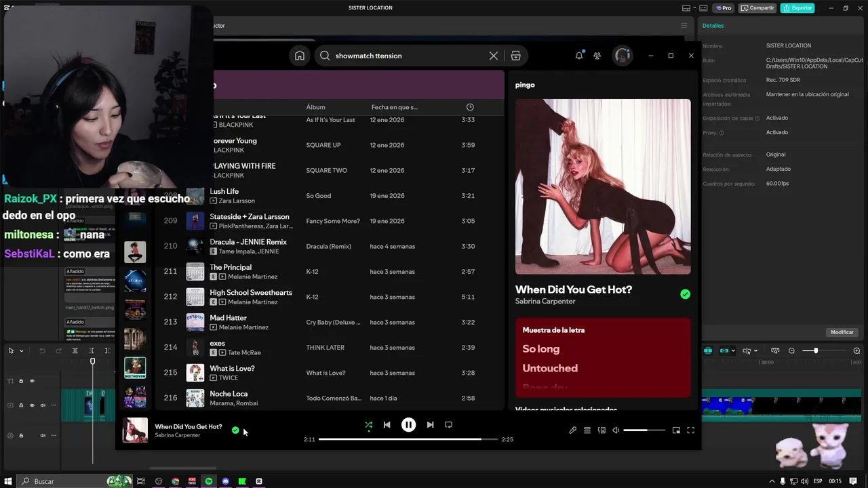The height and width of the screenshot is (488, 868).
Task: Click Modificar button in CapCut details
Action: click(x=842, y=332)
